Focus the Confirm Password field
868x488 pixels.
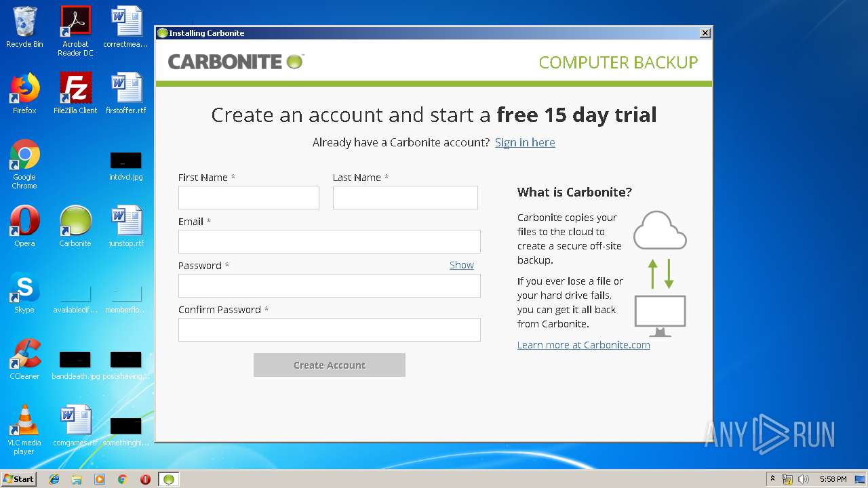[330, 330]
